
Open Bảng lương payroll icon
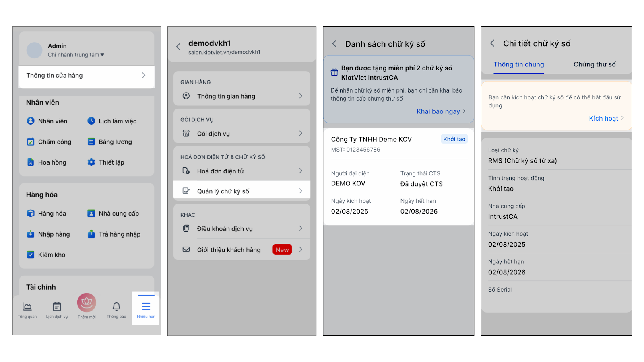click(x=91, y=142)
